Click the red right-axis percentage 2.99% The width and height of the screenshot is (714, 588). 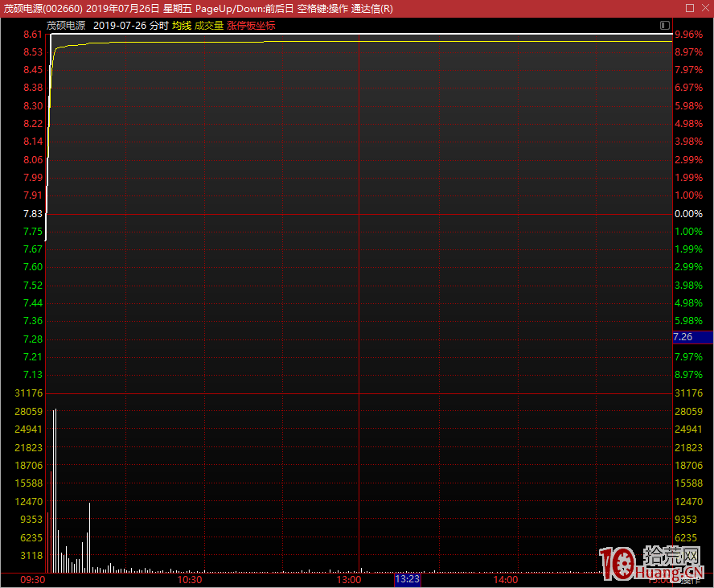tap(688, 160)
